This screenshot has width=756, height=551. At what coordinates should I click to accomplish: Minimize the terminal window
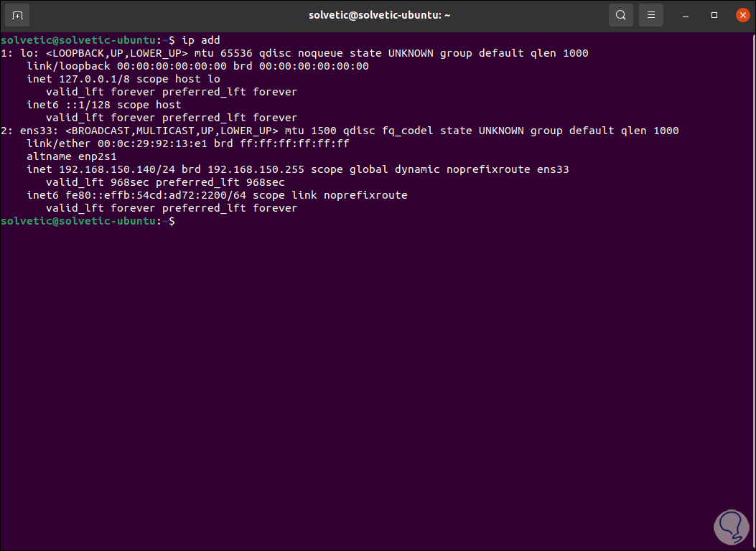(x=687, y=15)
